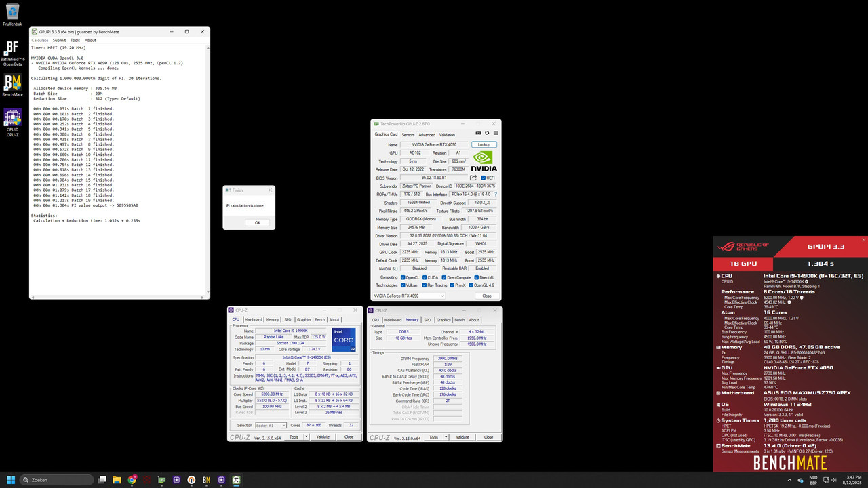Screen dimensions: 868x488
Task: Click the '00h 00m 01.304s PI value output' line
Action: click(x=85, y=205)
